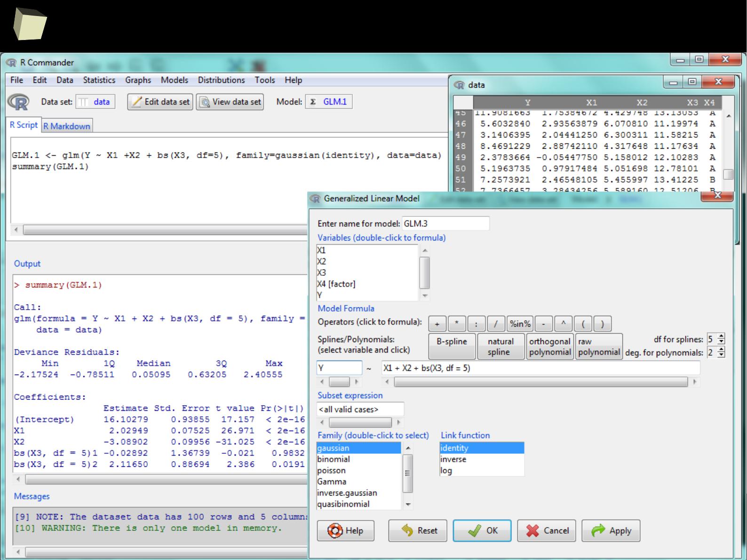The width and height of the screenshot is (747, 560).
Task: Click the Subset expression field
Action: tap(360, 409)
